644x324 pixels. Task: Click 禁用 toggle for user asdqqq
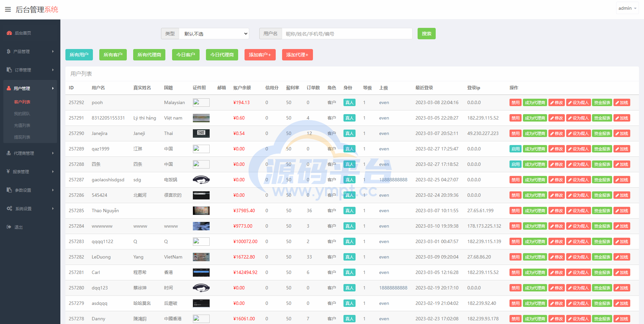[516, 303]
